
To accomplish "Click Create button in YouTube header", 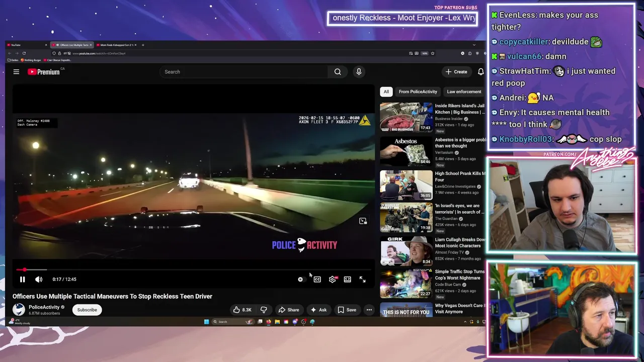I will tap(456, 72).
